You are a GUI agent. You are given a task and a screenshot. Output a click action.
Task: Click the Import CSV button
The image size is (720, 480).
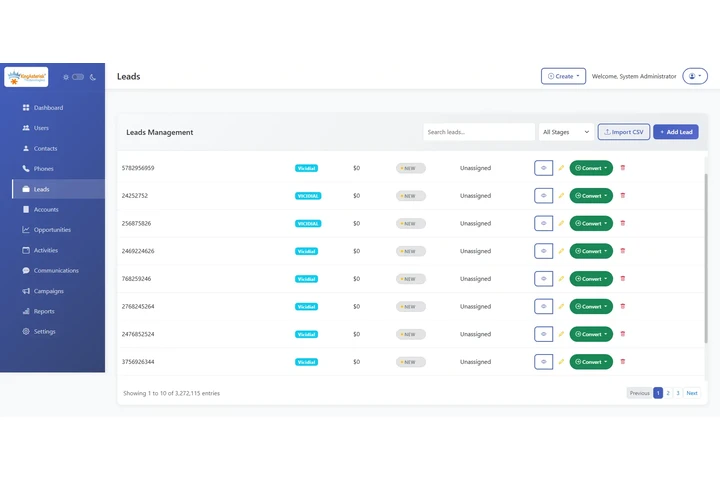pyautogui.click(x=623, y=132)
